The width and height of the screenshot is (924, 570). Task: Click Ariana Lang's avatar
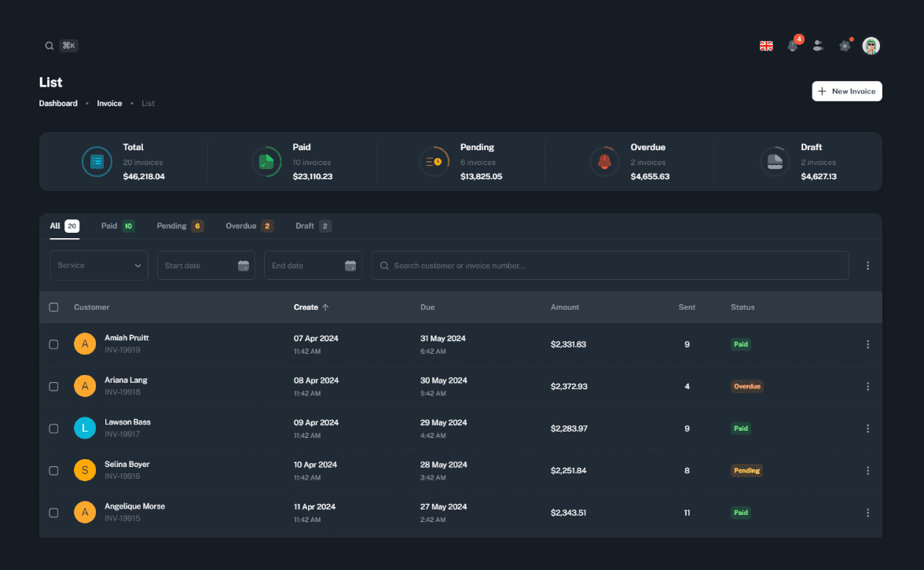click(x=85, y=386)
